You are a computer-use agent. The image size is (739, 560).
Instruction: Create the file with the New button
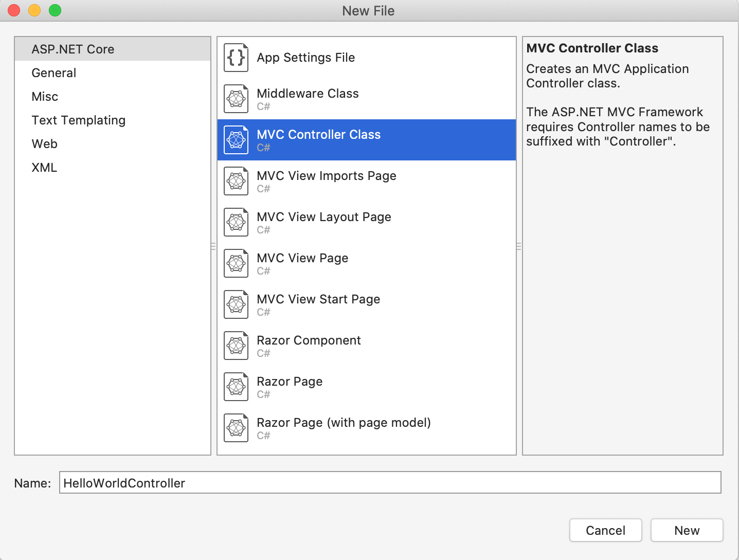pos(687,530)
